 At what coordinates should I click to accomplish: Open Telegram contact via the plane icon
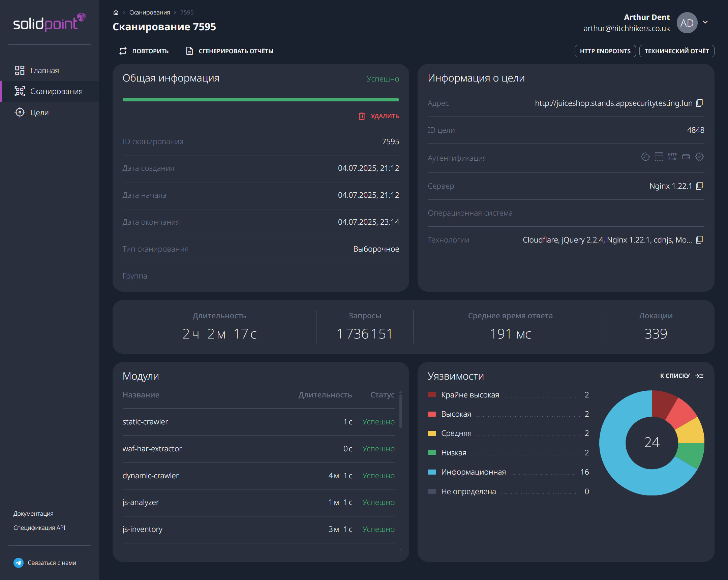19,562
